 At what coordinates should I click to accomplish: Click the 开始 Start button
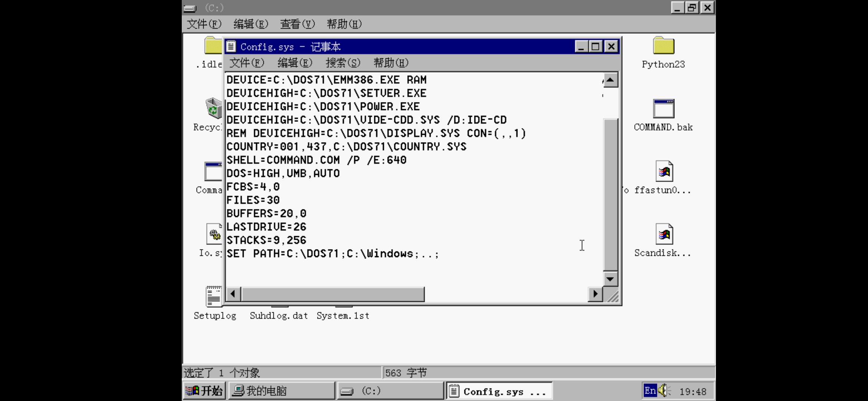(x=204, y=391)
